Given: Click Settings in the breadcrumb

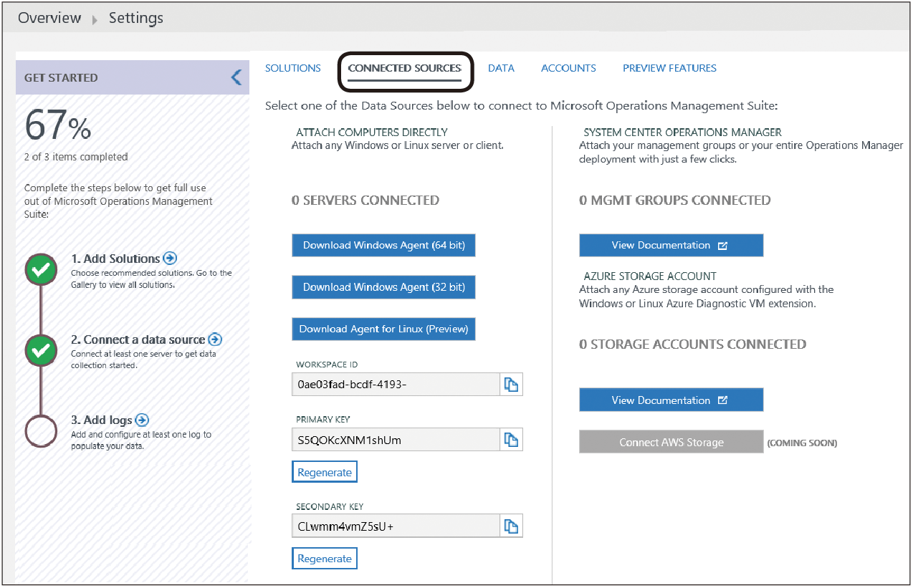Looking at the screenshot, I should pyautogui.click(x=136, y=18).
